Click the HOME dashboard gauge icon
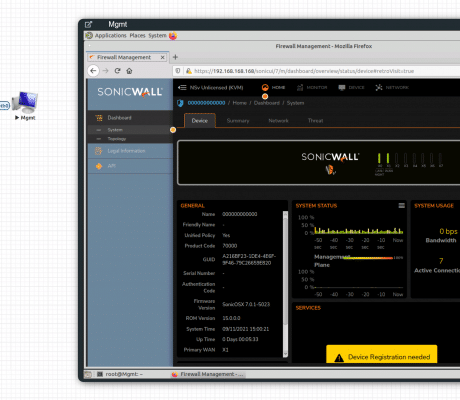Image resolution: width=460 pixels, height=400 pixels. point(265,87)
